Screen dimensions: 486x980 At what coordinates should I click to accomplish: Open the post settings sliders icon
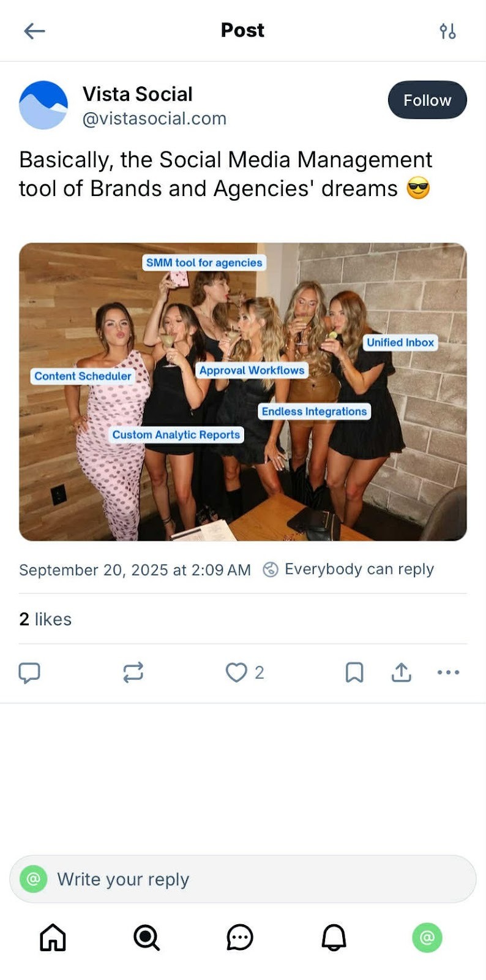[449, 31]
